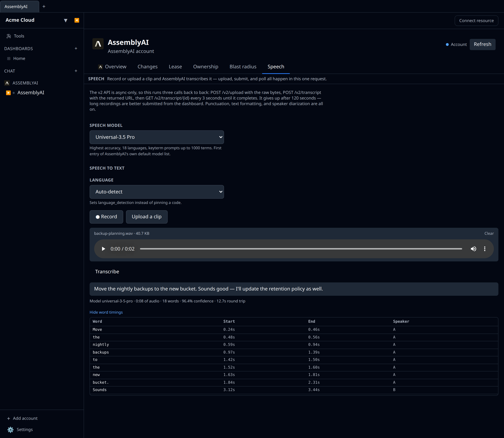This screenshot has height=438, width=504.
Task: Click the Speaker column header
Action: click(x=401, y=321)
